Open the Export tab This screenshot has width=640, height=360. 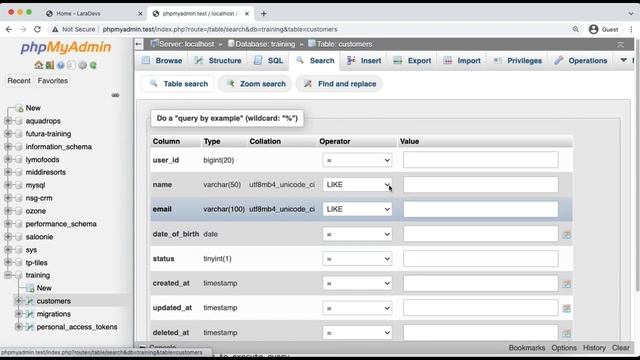(x=412, y=60)
